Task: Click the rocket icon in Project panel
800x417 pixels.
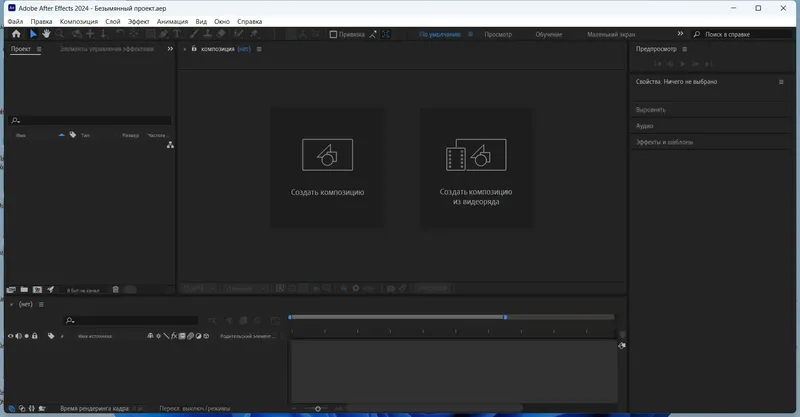Action: (51, 289)
